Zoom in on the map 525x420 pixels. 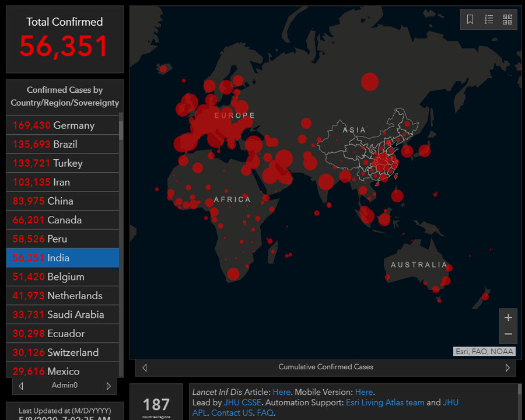coord(508,317)
